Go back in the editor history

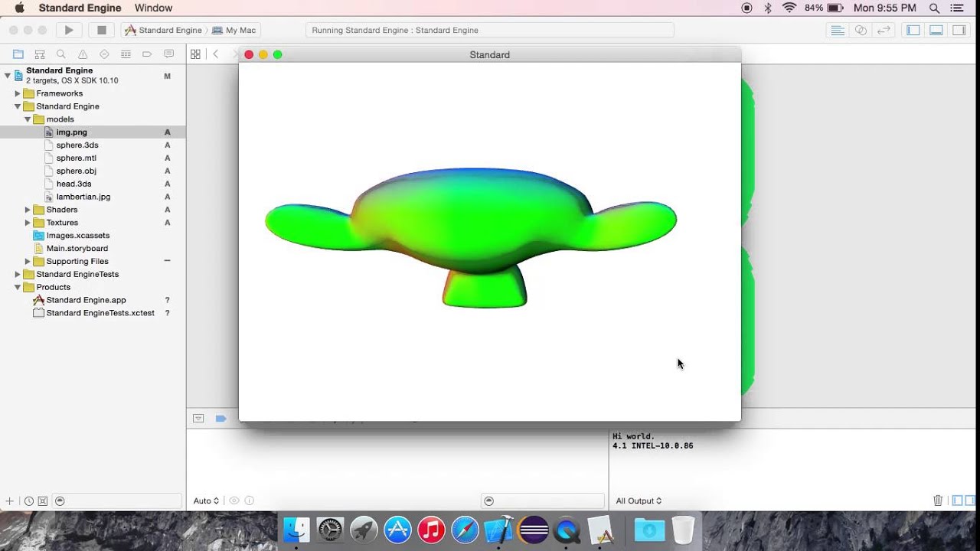click(216, 54)
